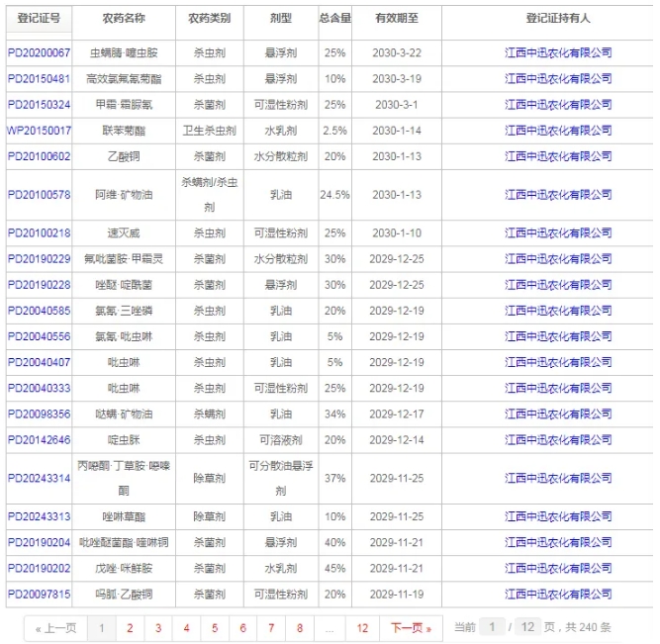Open registration PD20190202 link
This screenshot has width=660, height=644.
[40, 568]
